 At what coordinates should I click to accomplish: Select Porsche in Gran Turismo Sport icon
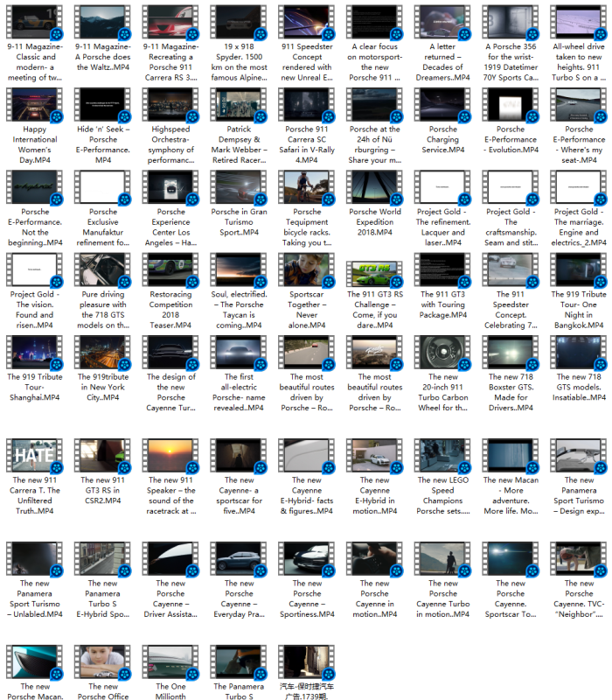click(x=238, y=187)
